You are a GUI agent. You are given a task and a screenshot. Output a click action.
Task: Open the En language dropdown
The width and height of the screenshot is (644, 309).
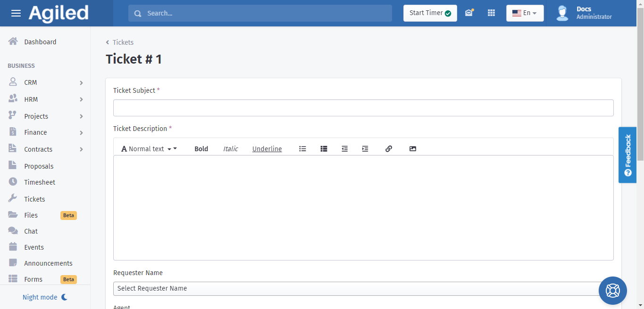pos(525,13)
